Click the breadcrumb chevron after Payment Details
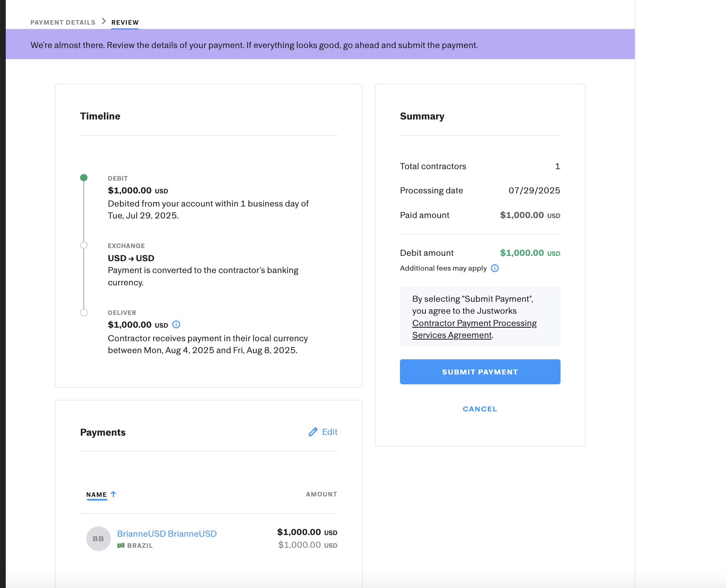This screenshot has height=588, width=726. [104, 21]
